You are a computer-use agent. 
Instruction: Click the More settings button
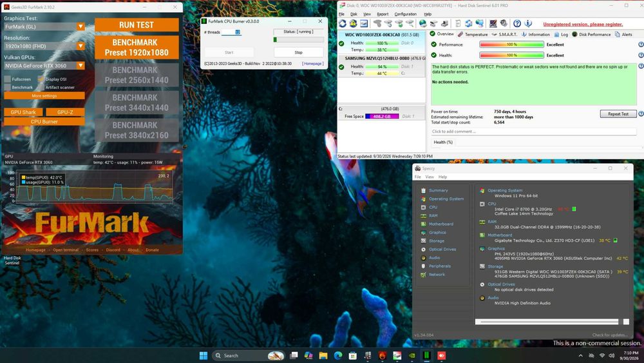tap(44, 96)
